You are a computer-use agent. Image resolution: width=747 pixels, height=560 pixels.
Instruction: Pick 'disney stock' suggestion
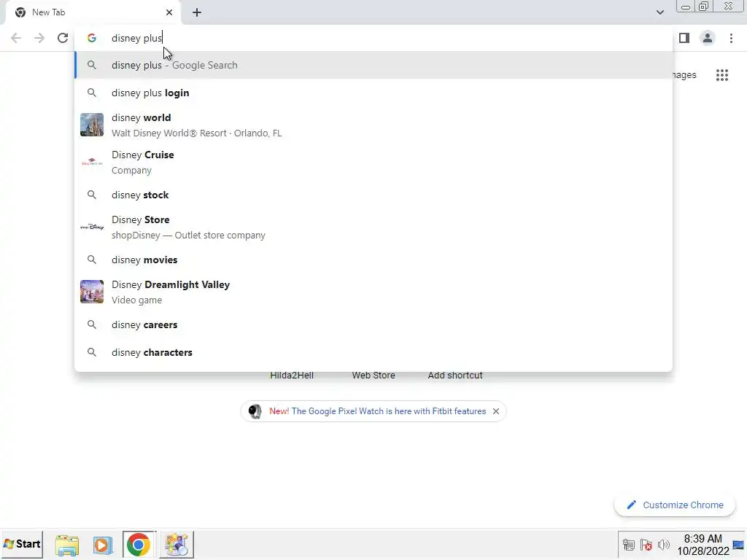pyautogui.click(x=373, y=195)
